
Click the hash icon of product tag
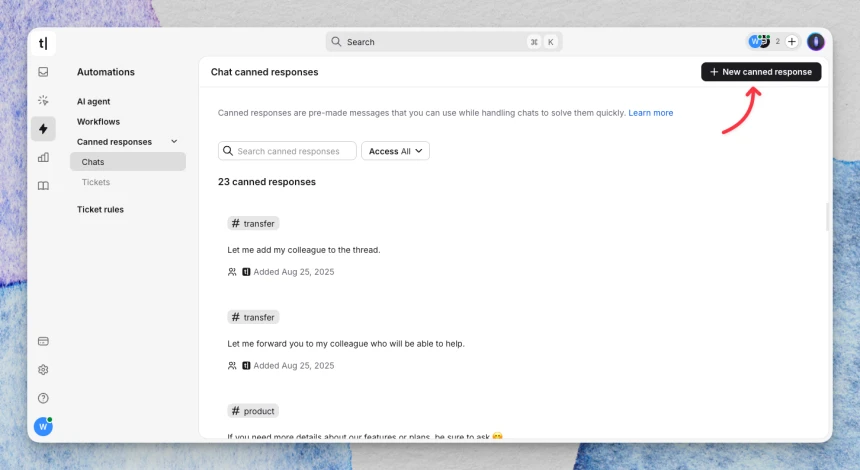coord(236,411)
